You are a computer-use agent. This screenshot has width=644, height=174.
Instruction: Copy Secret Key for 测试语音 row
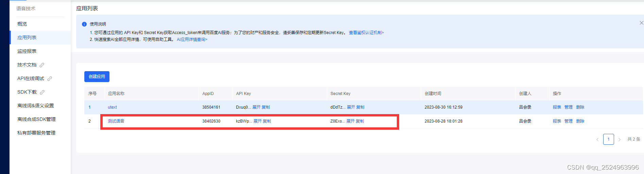tap(360, 121)
